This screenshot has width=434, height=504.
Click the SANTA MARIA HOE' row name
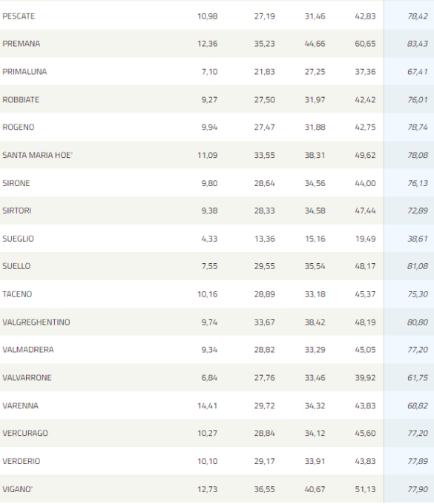point(38,155)
